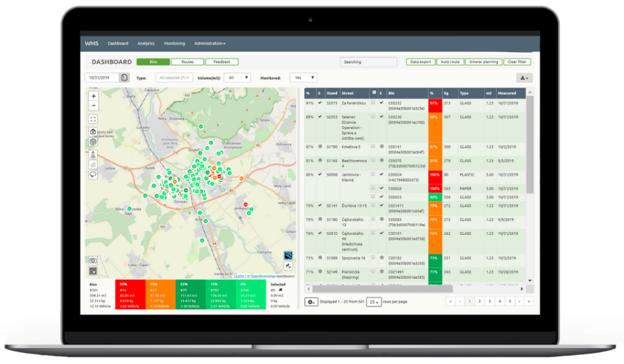
Task: Change the rows per page dropdown
Action: 374,301
